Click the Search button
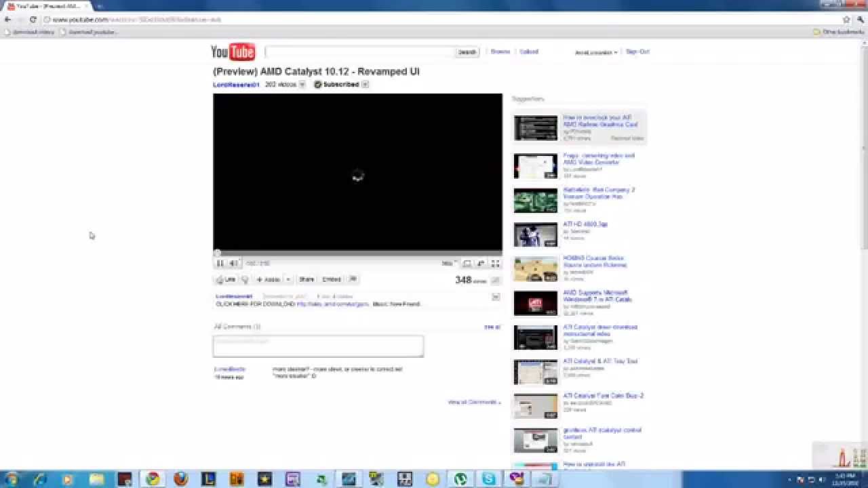This screenshot has height=488, width=868. (x=467, y=52)
